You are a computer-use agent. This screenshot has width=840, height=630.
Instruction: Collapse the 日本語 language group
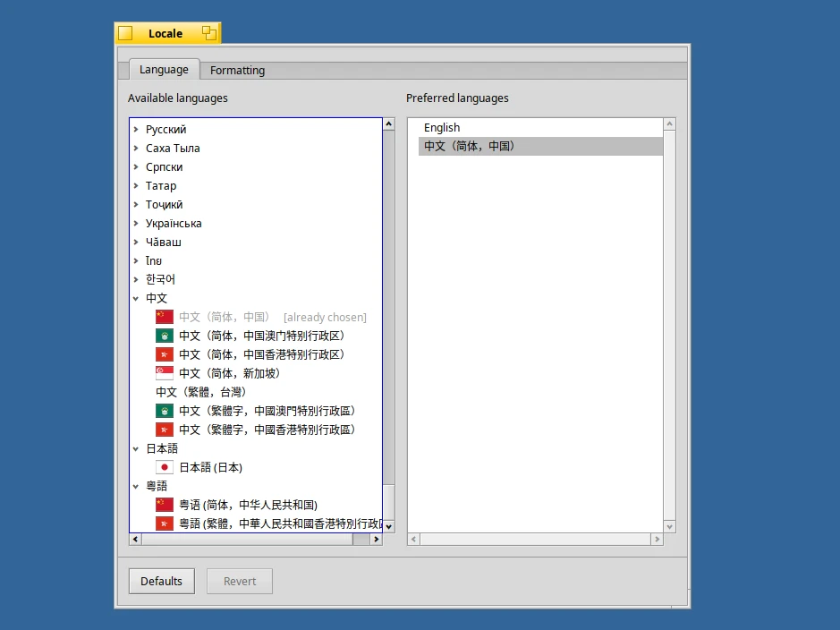pyautogui.click(x=136, y=447)
